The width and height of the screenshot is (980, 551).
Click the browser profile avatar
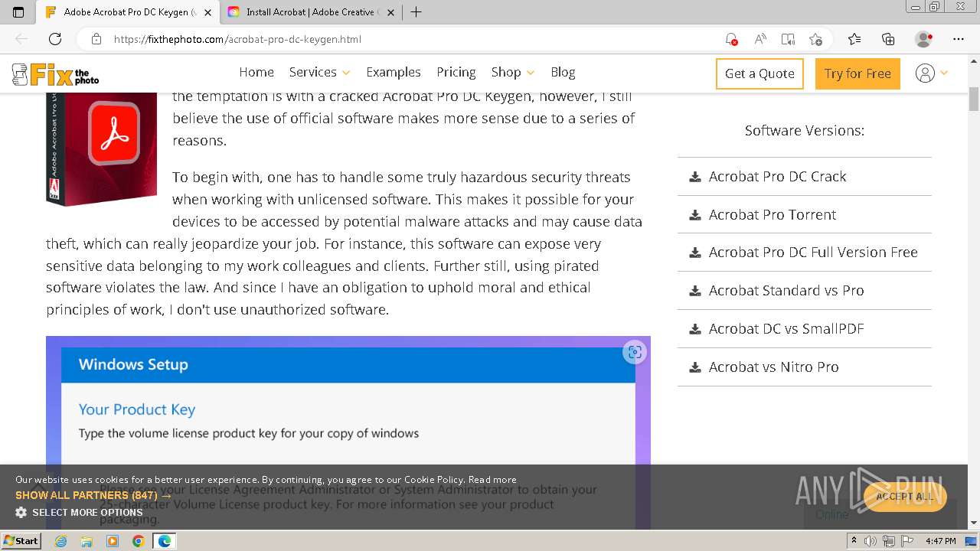924,39
